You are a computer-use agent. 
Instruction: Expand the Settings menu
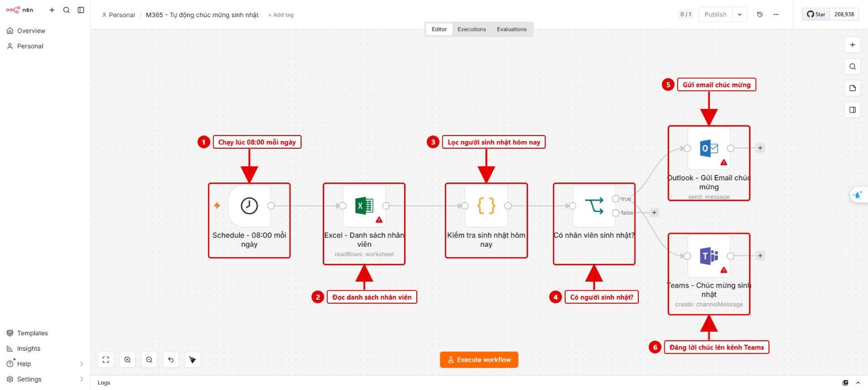tap(45, 379)
